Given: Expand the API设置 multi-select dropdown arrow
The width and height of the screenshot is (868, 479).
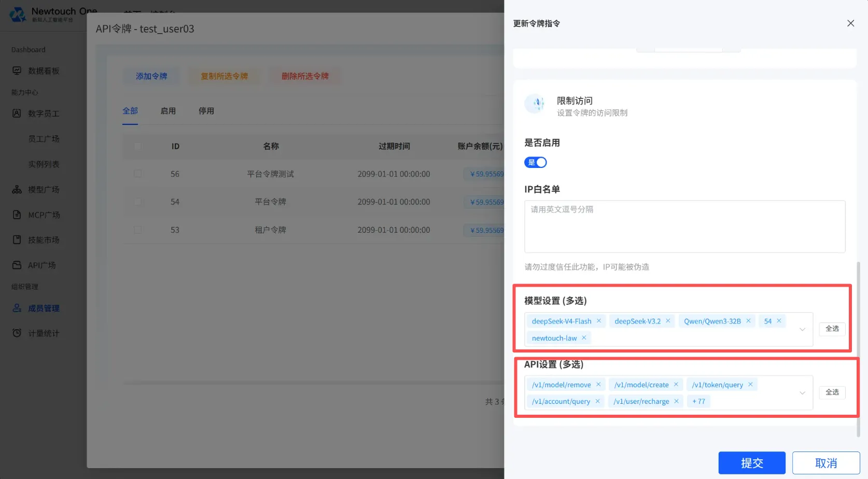Looking at the screenshot, I should tap(802, 392).
